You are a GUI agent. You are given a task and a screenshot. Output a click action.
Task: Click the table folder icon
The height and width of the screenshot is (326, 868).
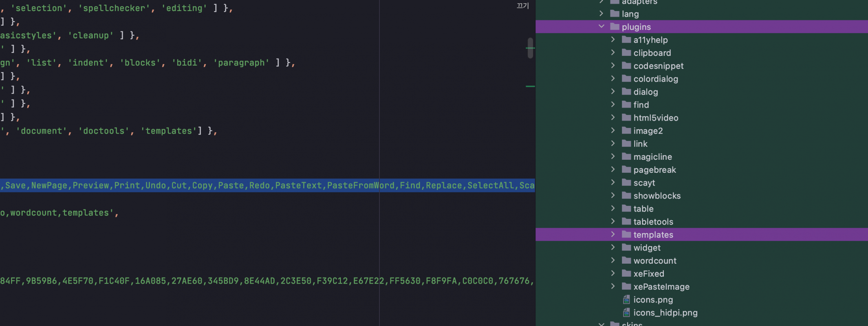click(x=626, y=209)
